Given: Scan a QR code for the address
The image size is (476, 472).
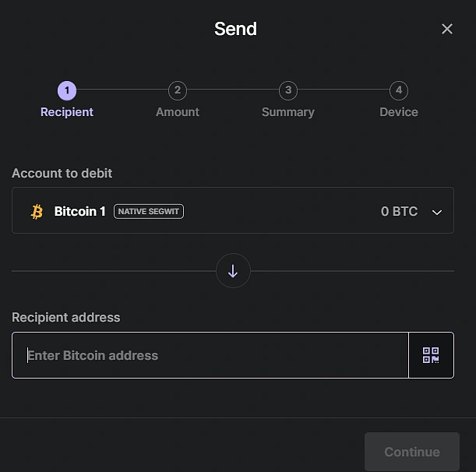Looking at the screenshot, I should coord(431,355).
